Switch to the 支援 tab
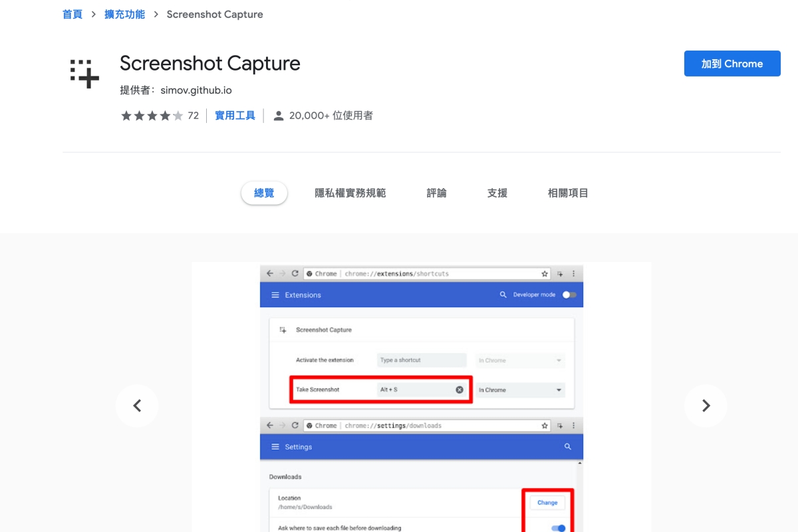The width and height of the screenshot is (798, 532). (496, 193)
